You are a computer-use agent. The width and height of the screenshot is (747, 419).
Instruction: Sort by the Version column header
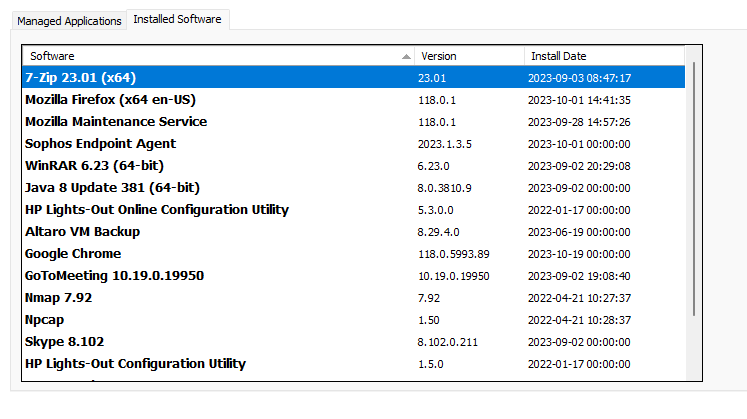[469, 56]
